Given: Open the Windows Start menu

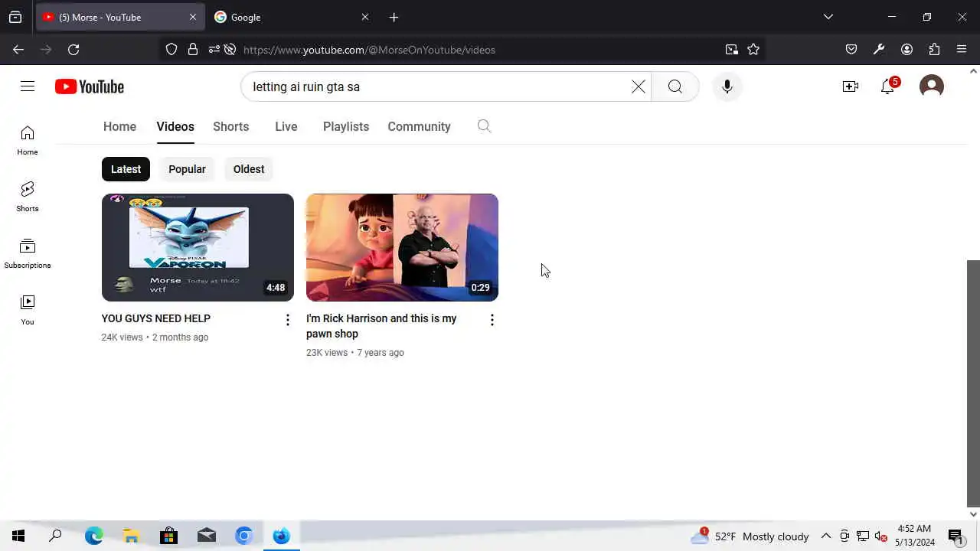Looking at the screenshot, I should coord(18,536).
